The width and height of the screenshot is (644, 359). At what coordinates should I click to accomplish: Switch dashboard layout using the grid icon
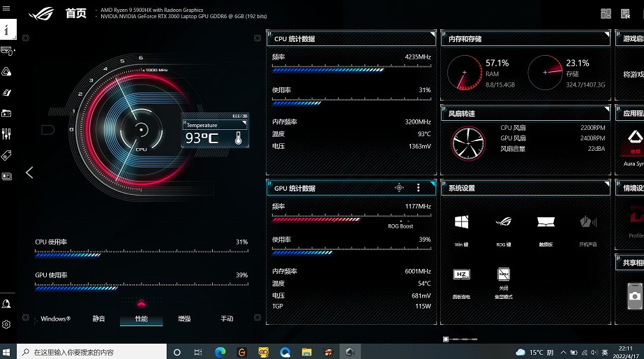(606, 13)
